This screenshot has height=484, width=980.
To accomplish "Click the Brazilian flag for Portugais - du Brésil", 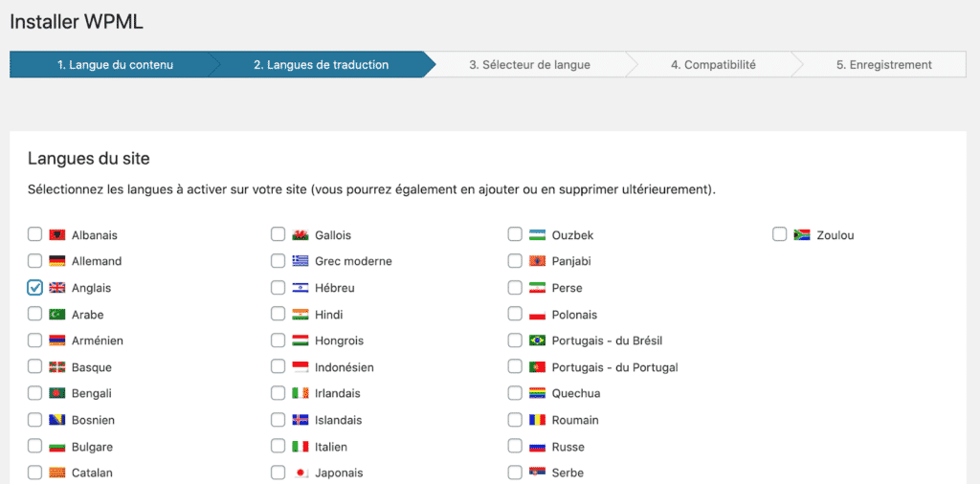I will (x=538, y=341).
